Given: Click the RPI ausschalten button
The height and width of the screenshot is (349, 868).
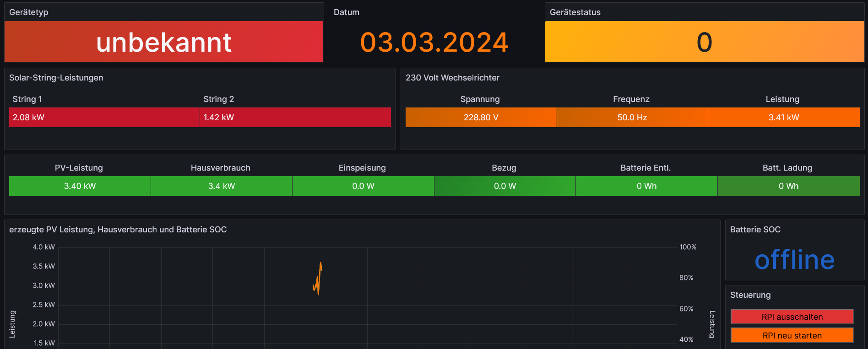Looking at the screenshot, I should [x=792, y=317].
